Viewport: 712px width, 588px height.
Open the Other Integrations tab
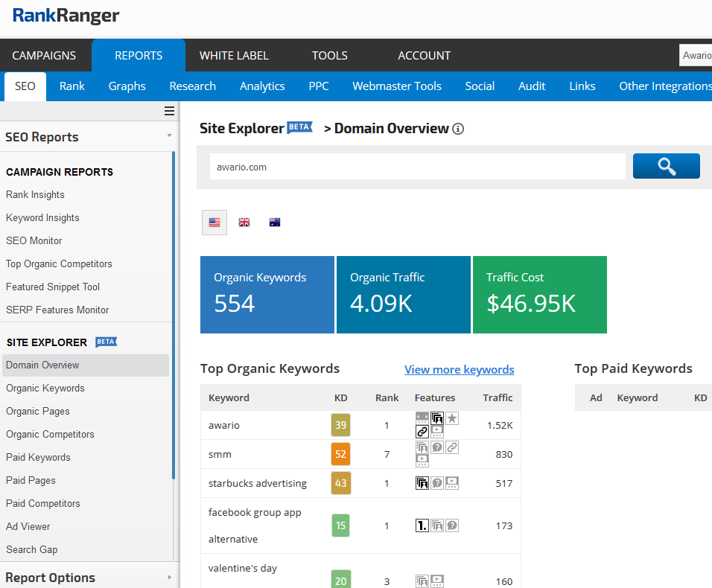[x=665, y=86]
